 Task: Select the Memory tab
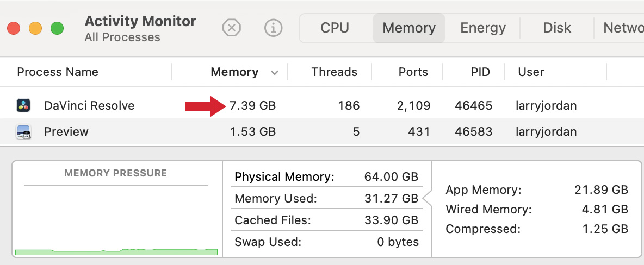[x=409, y=28]
